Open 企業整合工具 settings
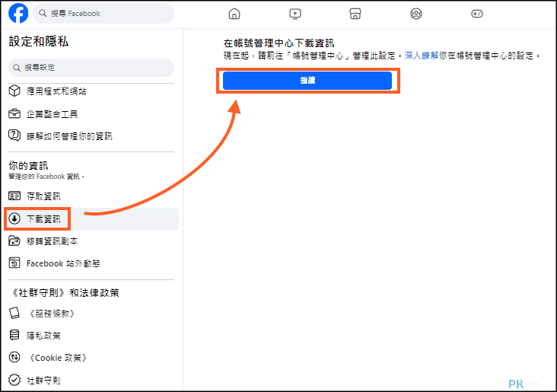Screen dimensions: 557x392 [x=52, y=114]
